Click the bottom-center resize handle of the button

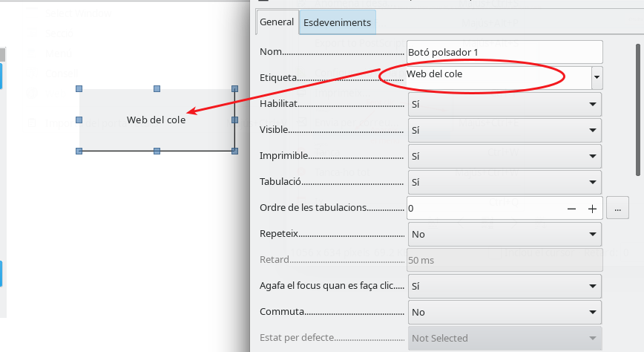pyautogui.click(x=157, y=151)
